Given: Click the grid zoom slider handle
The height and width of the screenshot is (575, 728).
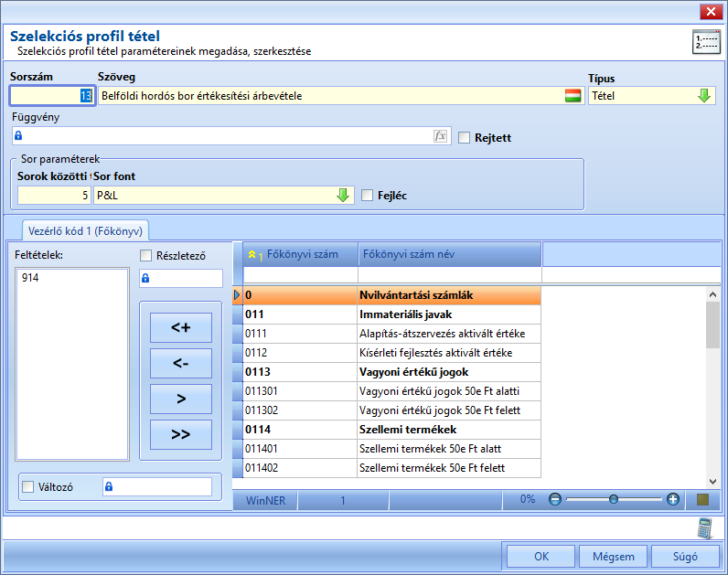Looking at the screenshot, I should (614, 499).
